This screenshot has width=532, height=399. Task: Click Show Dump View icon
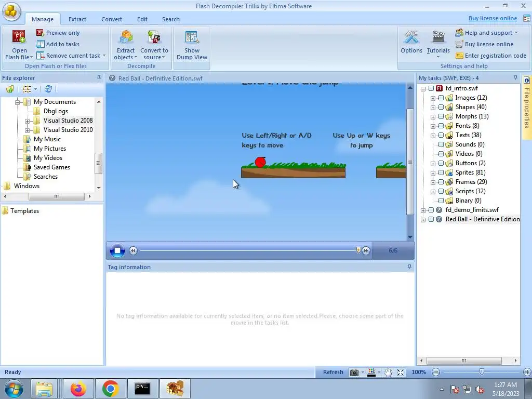click(x=192, y=37)
